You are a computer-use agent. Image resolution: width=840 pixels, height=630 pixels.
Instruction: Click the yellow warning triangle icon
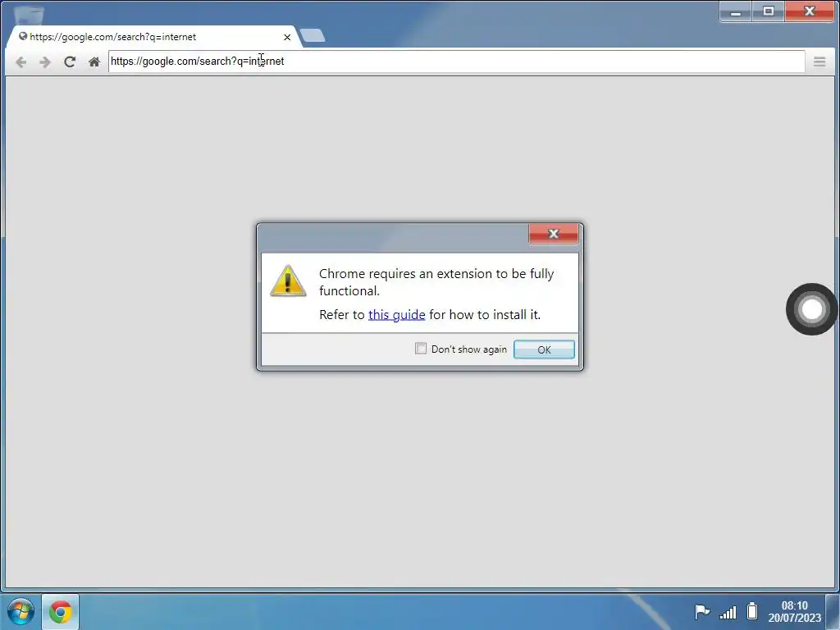point(288,281)
